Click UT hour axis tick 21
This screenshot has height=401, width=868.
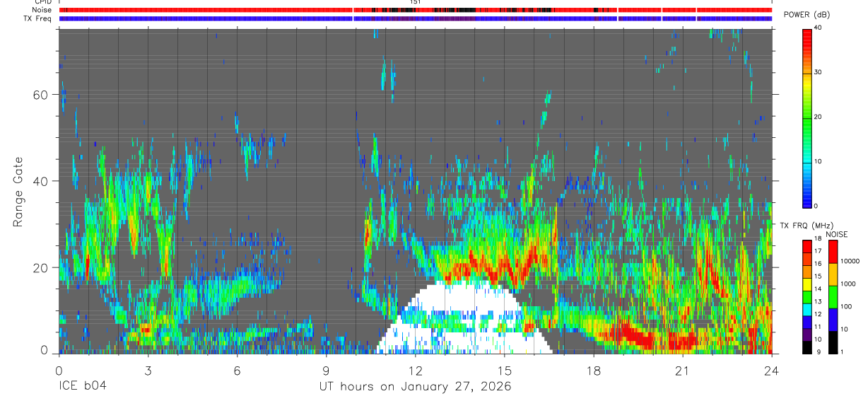pyautogui.click(x=682, y=370)
